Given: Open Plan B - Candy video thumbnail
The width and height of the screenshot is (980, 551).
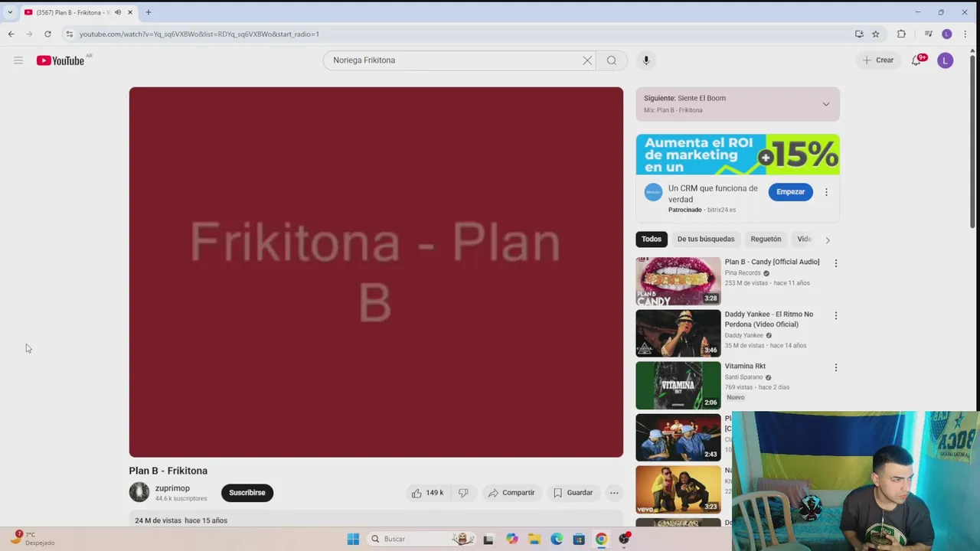Looking at the screenshot, I should [678, 281].
